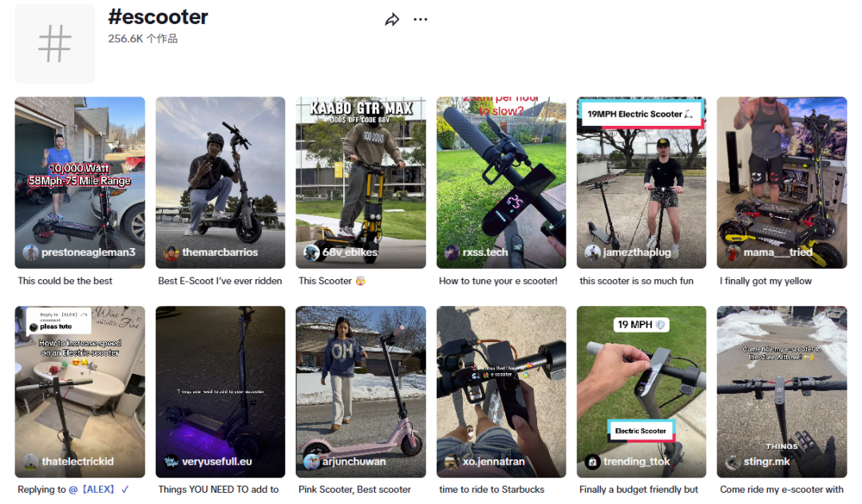Click 'I finally got my yellow' caption

coord(765,281)
